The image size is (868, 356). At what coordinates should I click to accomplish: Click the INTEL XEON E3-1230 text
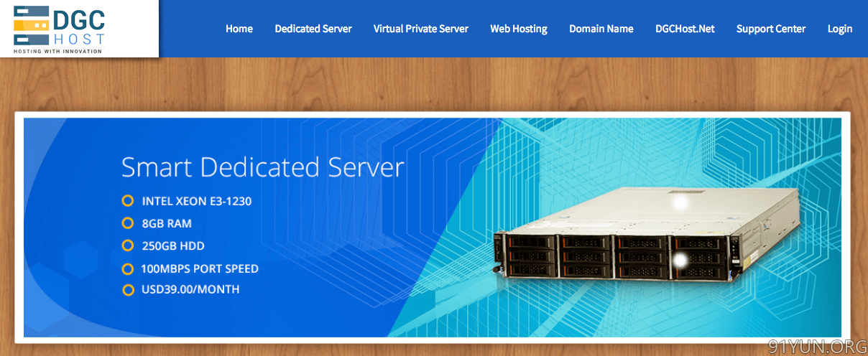tap(197, 201)
